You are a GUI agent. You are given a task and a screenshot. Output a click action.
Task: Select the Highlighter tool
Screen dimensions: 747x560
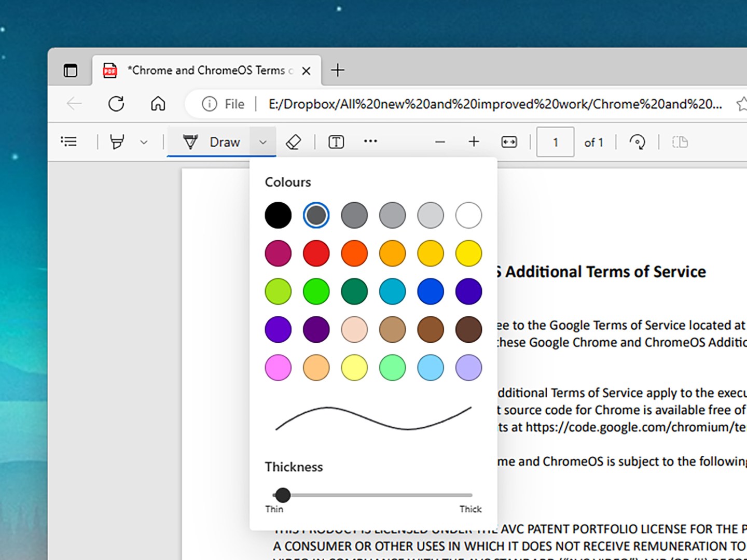coord(117,142)
